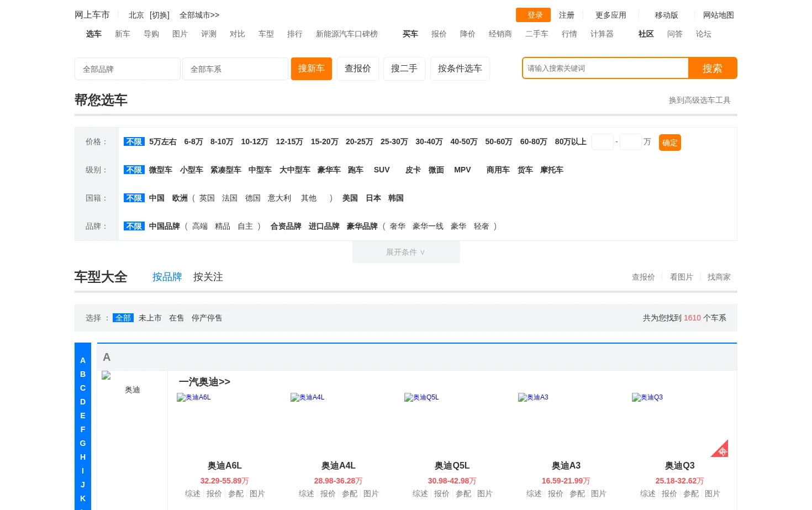Click [切换] to change city
Image resolution: width=812 pixels, height=510 pixels.
point(160,15)
